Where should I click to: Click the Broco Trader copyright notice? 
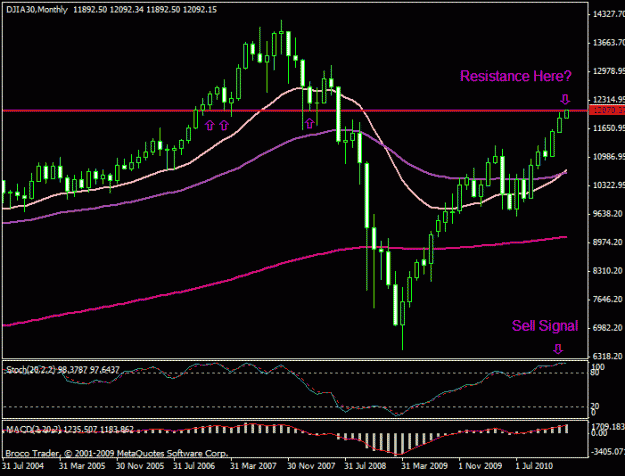coord(116,454)
